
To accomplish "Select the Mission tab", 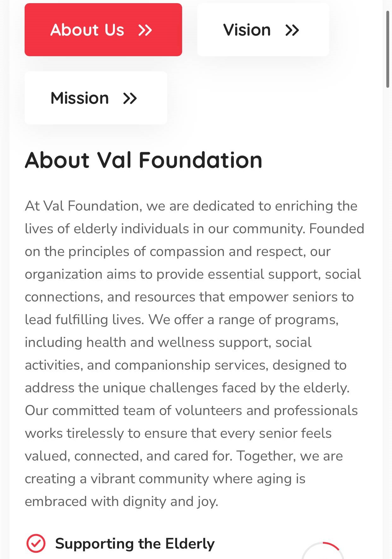I will (80, 98).
